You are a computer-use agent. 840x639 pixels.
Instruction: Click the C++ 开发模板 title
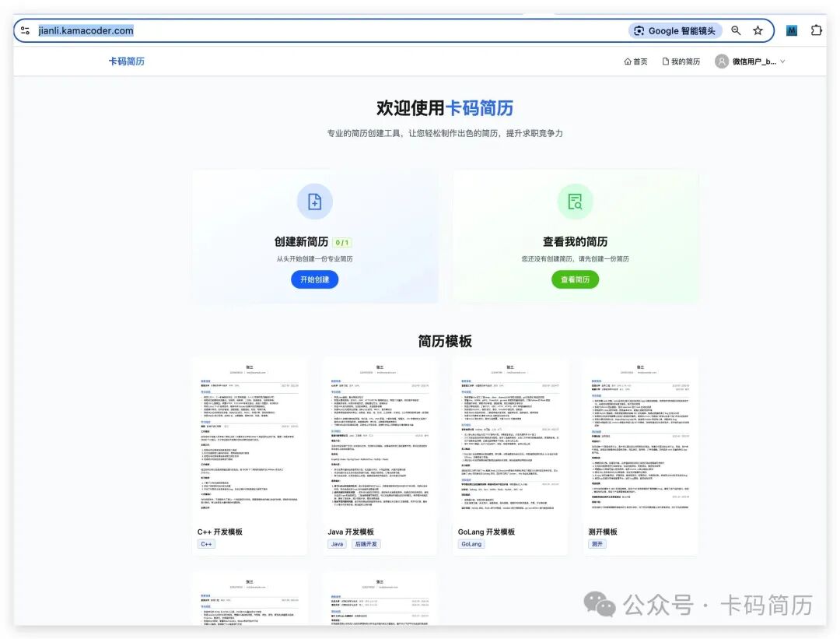(x=219, y=532)
